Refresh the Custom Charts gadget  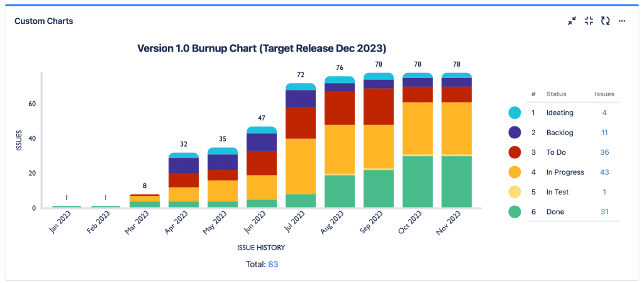click(605, 21)
